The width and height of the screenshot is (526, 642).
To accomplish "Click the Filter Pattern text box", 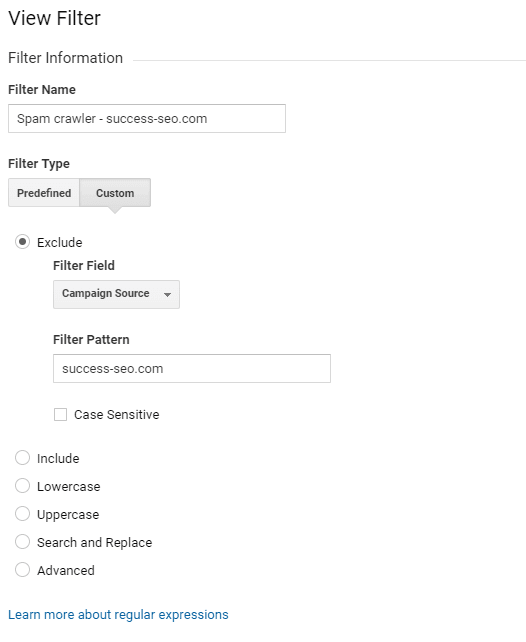I will point(192,368).
